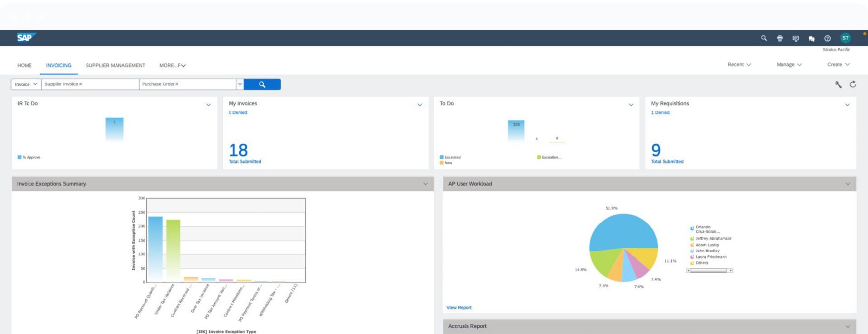
Task: Click the ST user avatar
Action: point(845,38)
